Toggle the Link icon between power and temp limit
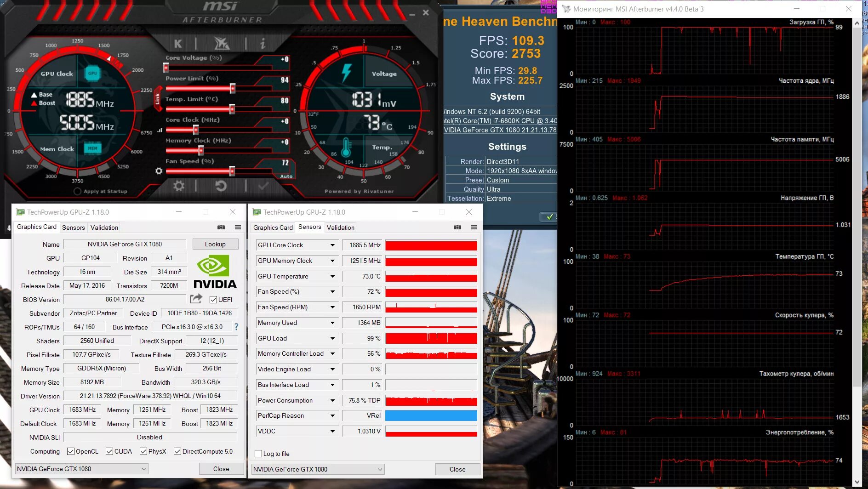The width and height of the screenshot is (868, 489). point(157,98)
